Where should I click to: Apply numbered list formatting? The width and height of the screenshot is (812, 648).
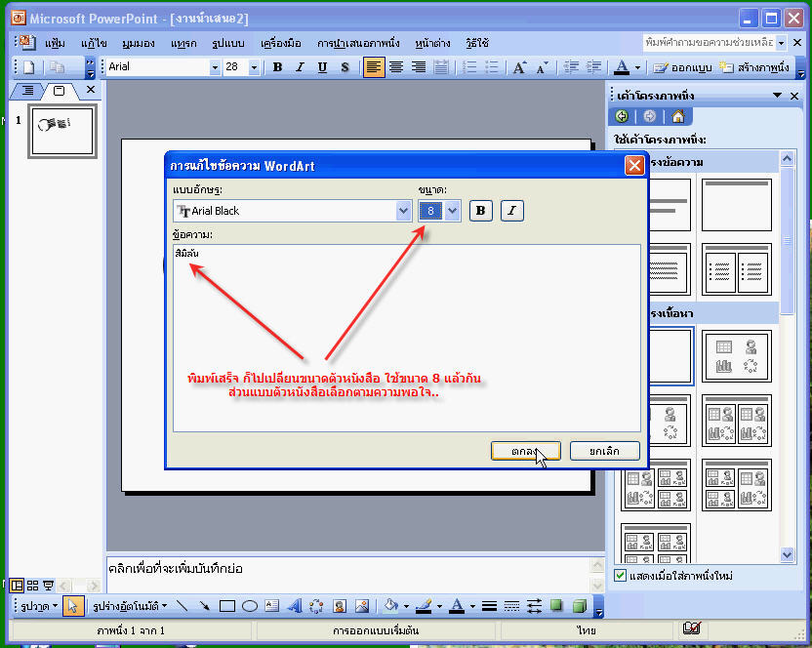tap(469, 67)
